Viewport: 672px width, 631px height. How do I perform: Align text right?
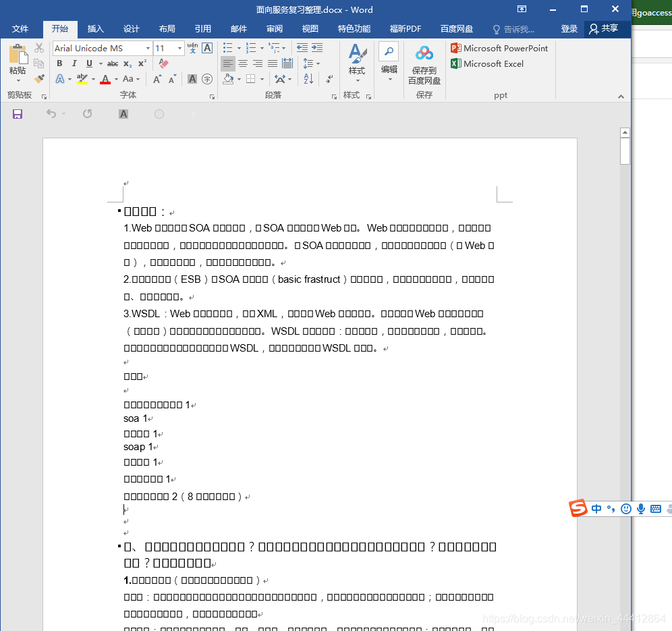(258, 63)
